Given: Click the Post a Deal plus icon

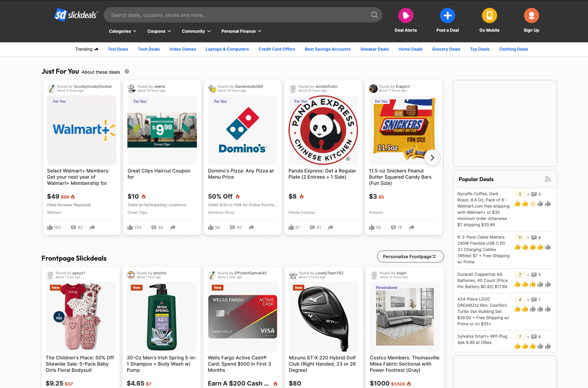Looking at the screenshot, I should click(x=447, y=15).
